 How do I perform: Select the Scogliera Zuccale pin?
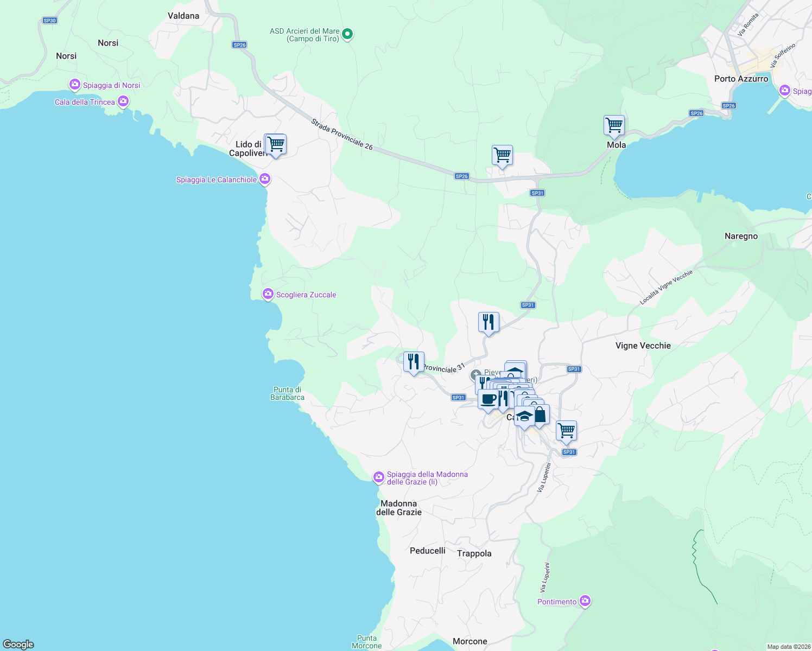(267, 293)
